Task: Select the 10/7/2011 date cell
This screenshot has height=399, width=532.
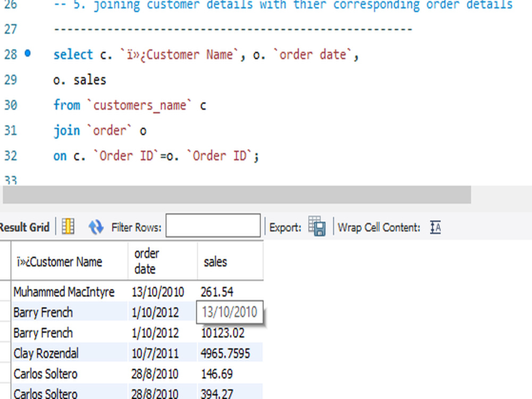Action: [x=162, y=354]
